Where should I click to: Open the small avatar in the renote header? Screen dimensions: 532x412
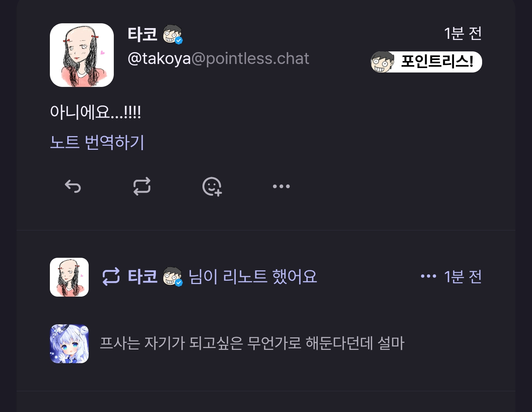(69, 277)
